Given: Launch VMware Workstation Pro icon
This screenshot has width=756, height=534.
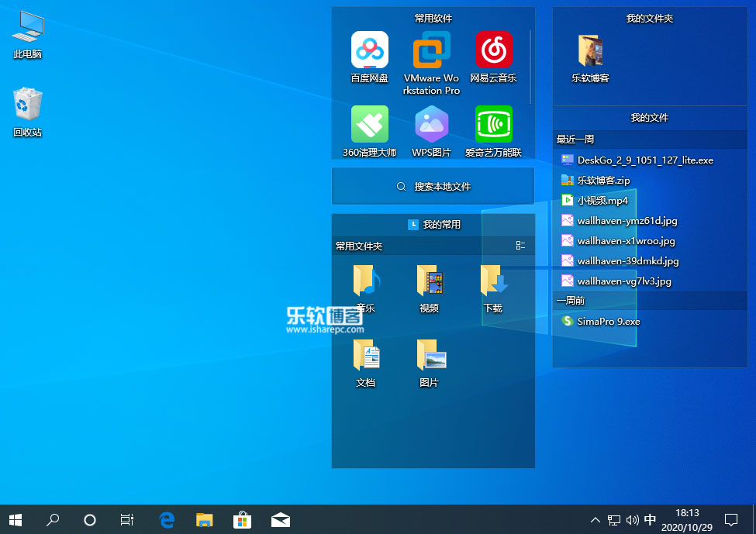Looking at the screenshot, I should [x=432, y=63].
